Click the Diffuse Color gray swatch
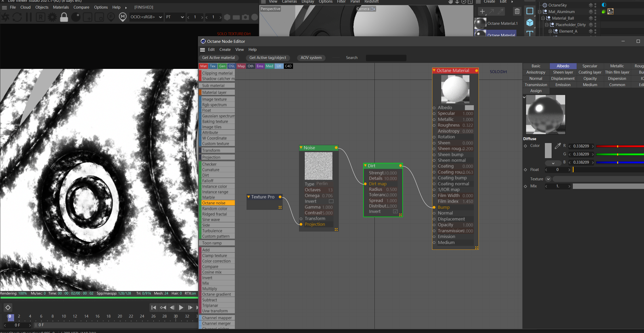Viewport: 644px width, 333px height. coord(548,150)
